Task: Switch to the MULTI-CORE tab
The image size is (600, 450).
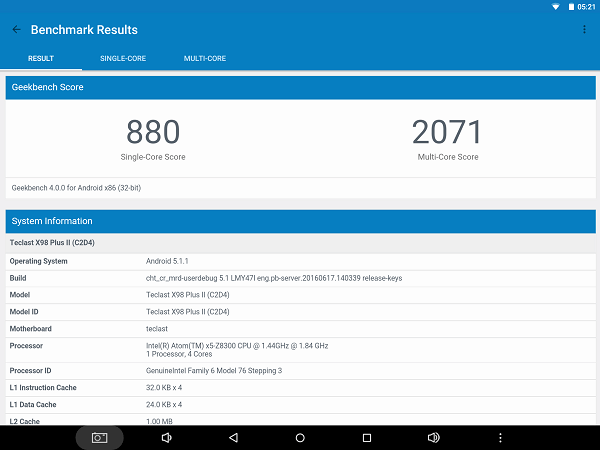Action: 205,59
